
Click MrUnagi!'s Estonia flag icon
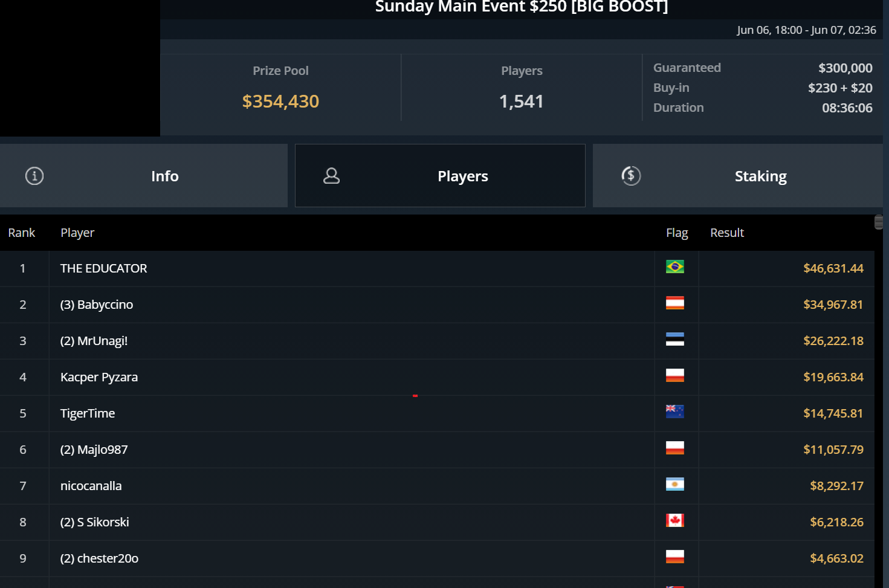(x=674, y=339)
